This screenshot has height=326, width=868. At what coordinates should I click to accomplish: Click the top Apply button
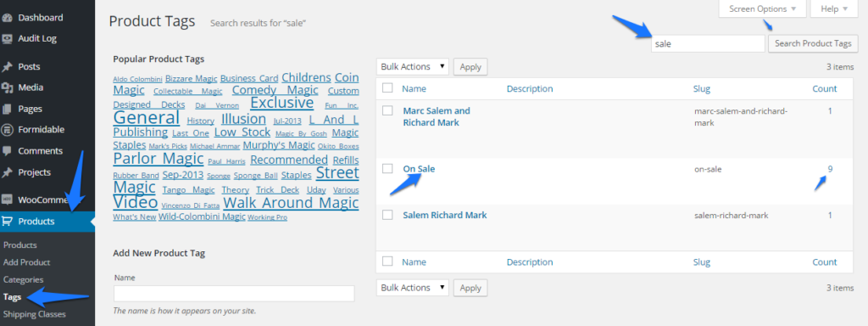[470, 66]
